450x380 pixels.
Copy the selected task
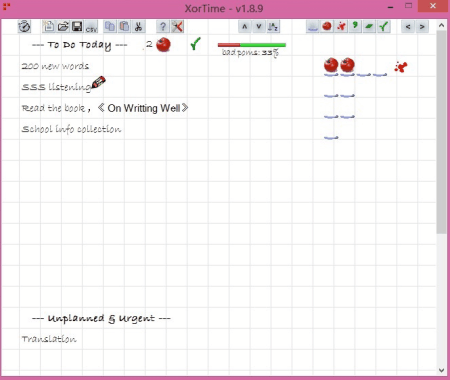click(x=110, y=26)
